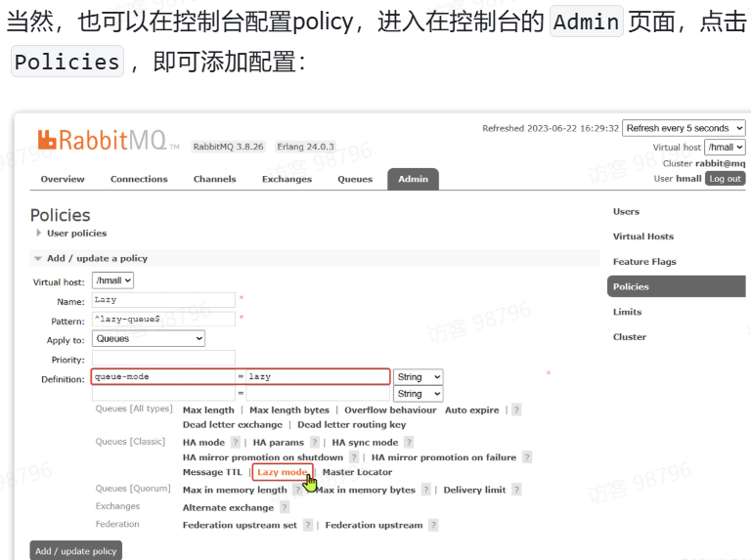Image resolution: width=751 pixels, height=560 pixels.
Task: Click the Add / update policy button
Action: click(75, 550)
